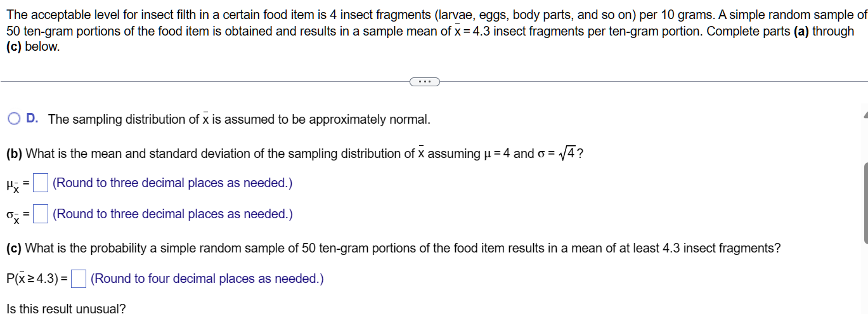Click the part (b) question text
Viewport: 868px width, 314px height.
click(x=295, y=154)
